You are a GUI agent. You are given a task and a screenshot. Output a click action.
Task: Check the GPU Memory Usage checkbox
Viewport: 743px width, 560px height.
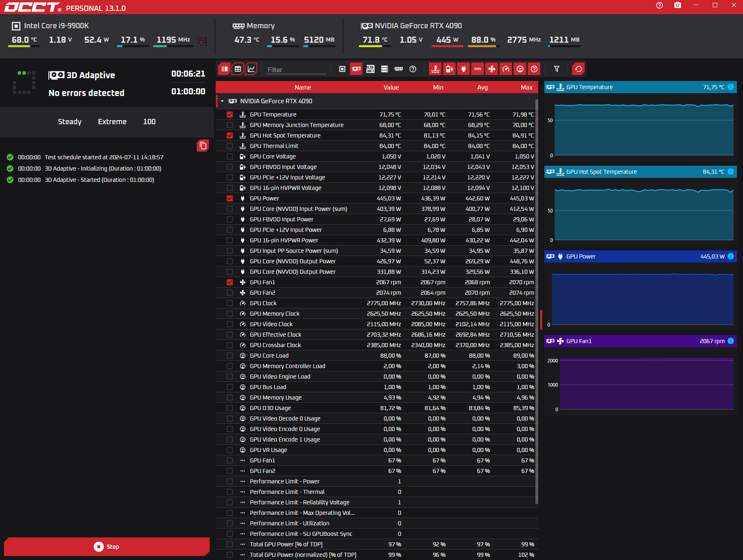pyautogui.click(x=230, y=398)
